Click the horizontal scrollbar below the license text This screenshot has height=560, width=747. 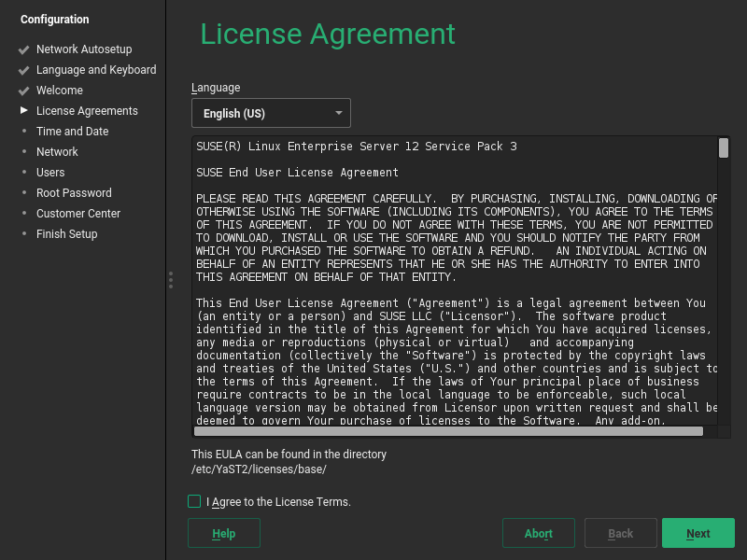pyautogui.click(x=448, y=430)
